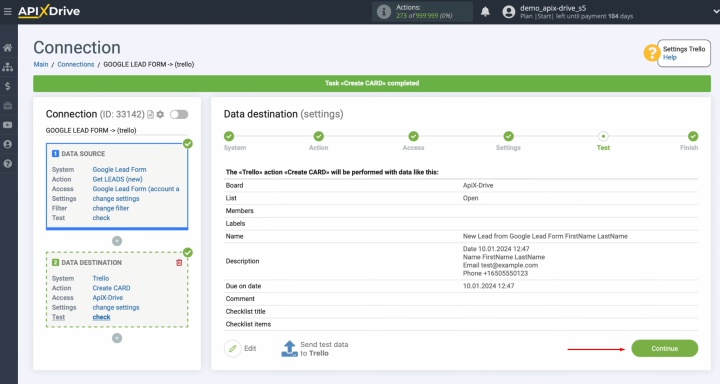Go to the Settings step in the wizard

[508, 141]
